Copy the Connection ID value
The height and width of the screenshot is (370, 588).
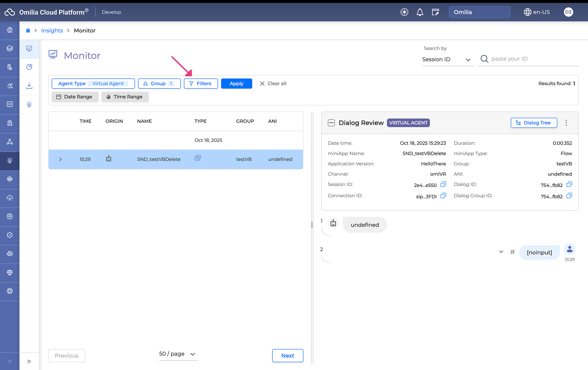[443, 196]
